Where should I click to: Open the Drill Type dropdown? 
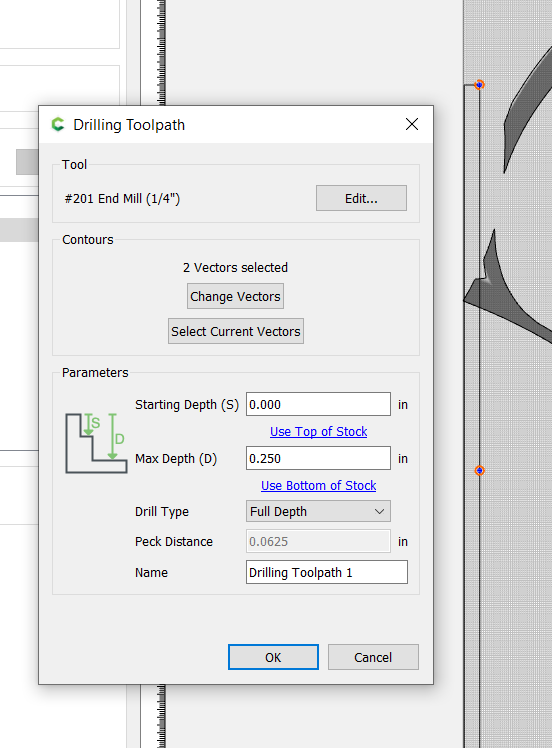(318, 511)
